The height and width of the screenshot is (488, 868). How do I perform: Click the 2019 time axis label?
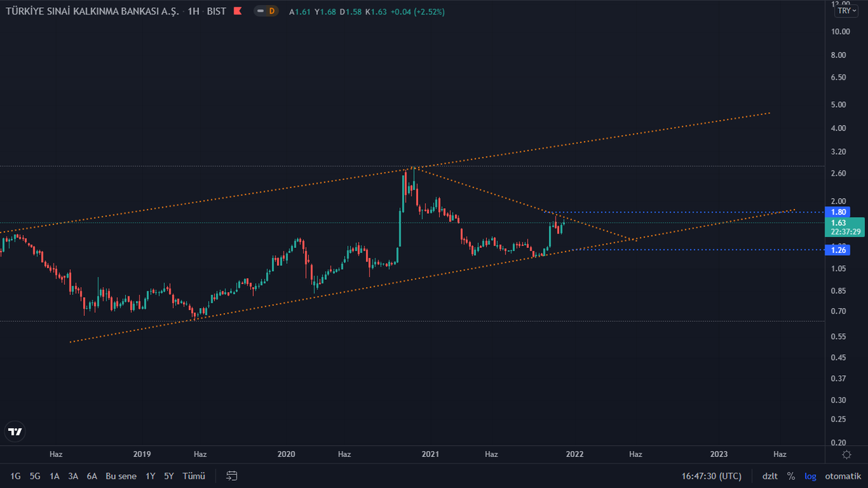point(142,455)
